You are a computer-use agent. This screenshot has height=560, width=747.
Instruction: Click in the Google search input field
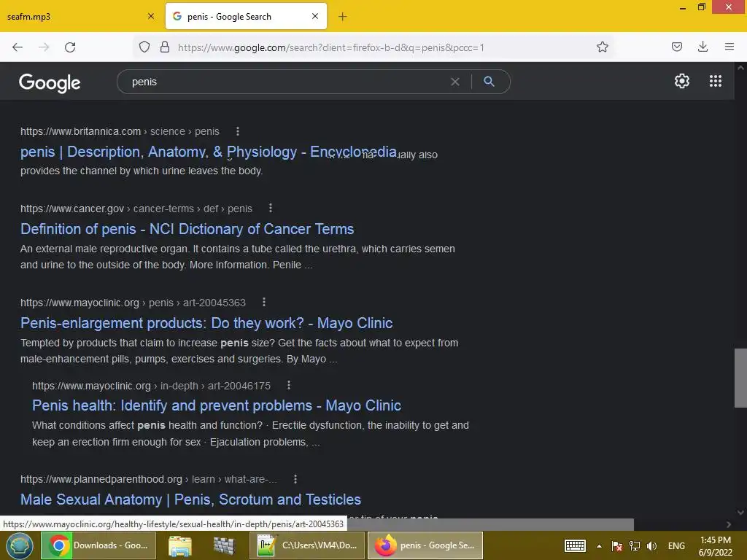pyautogui.click(x=286, y=82)
